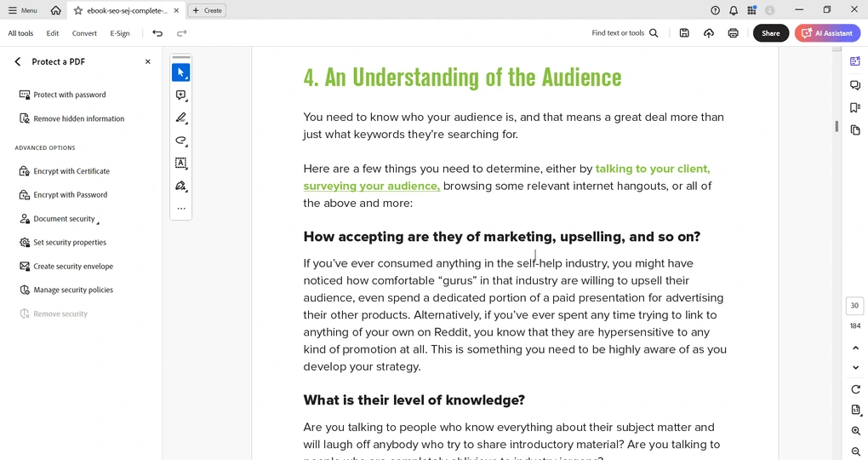
Task: Click the Share button
Action: click(770, 33)
